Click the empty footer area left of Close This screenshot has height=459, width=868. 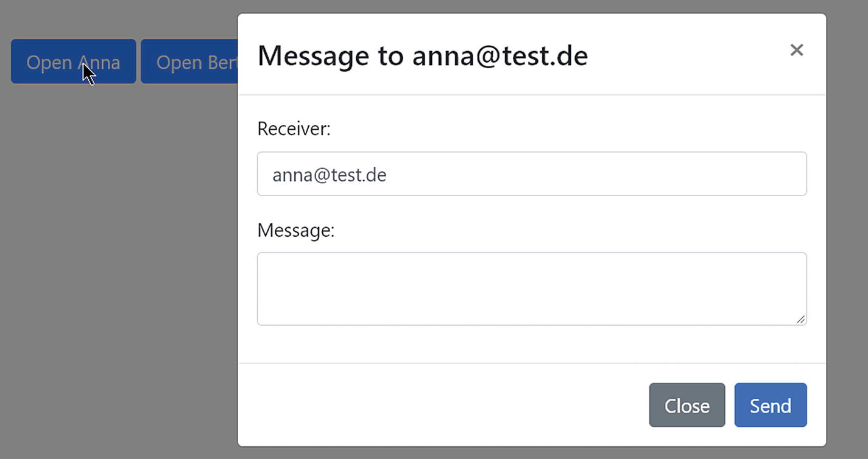pos(439,405)
